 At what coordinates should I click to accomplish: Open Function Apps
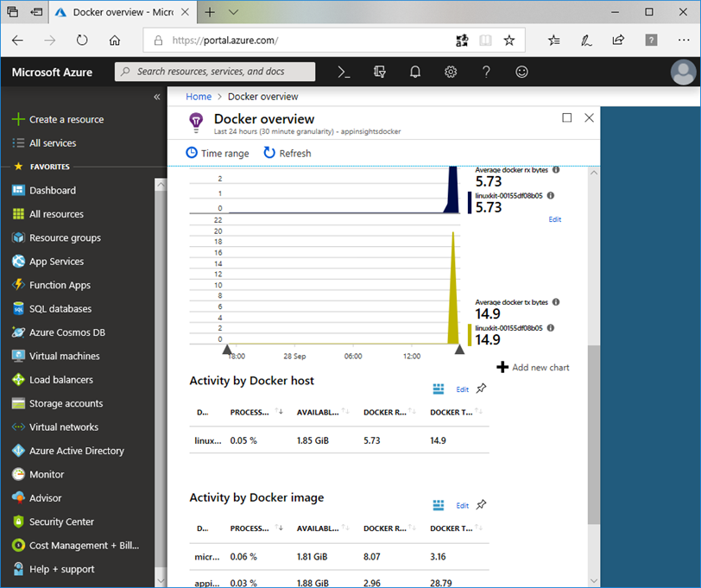pyautogui.click(x=52, y=285)
